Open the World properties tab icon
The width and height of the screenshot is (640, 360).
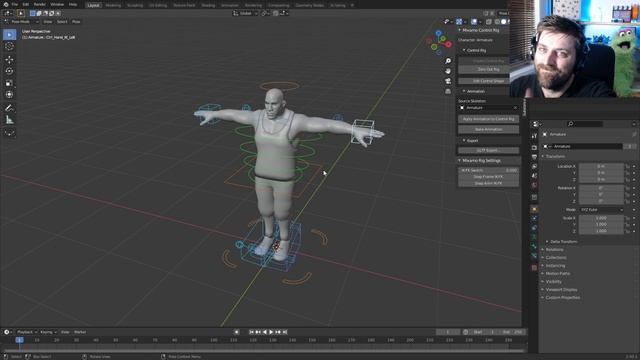(534, 185)
